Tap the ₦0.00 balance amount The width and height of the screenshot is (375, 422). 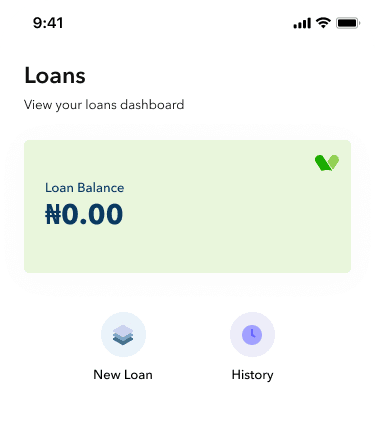click(84, 214)
